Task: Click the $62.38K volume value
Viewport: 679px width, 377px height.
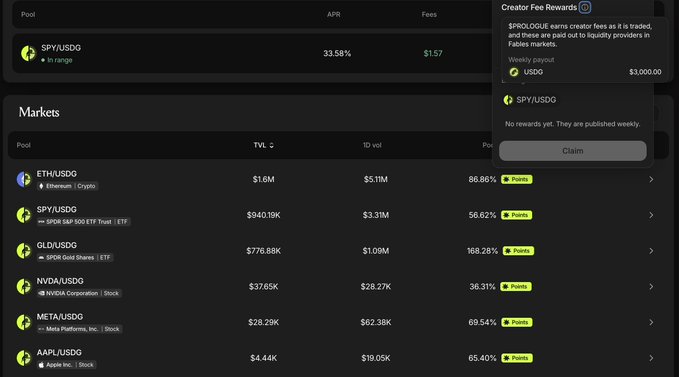Action: (375, 322)
